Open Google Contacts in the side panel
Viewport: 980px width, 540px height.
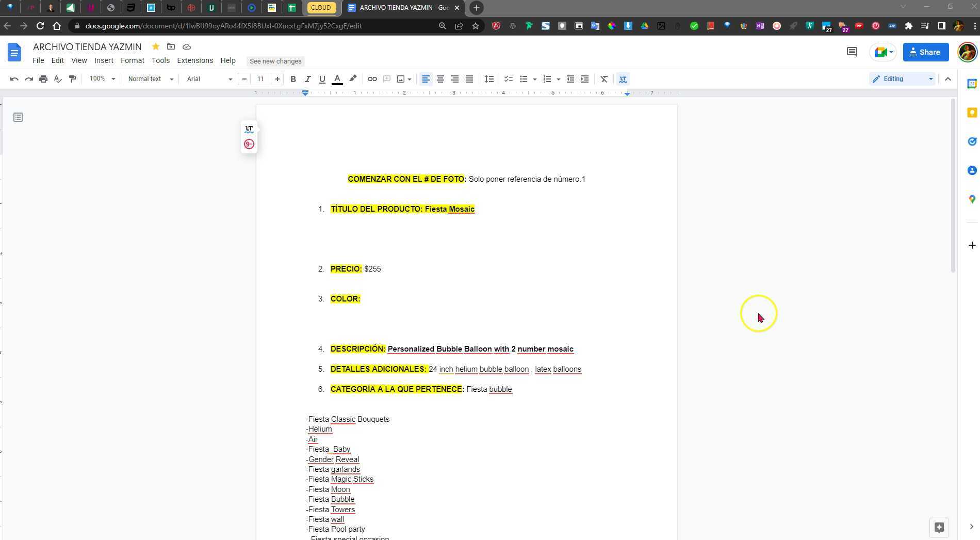972,170
